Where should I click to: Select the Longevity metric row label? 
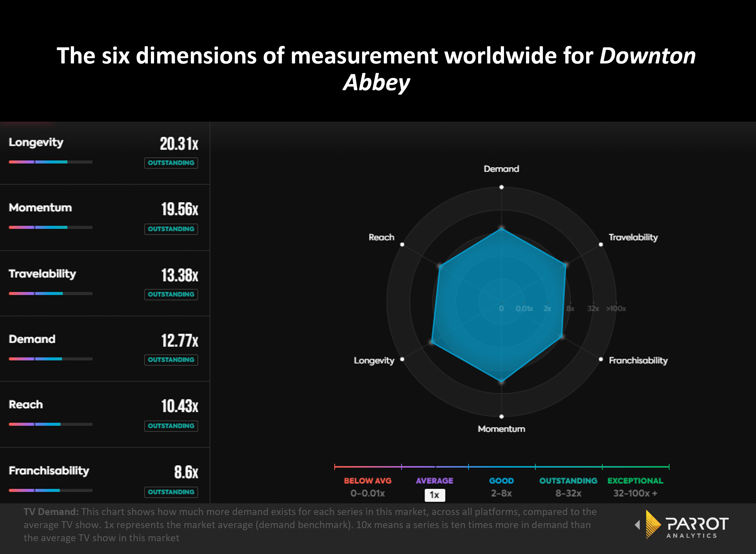pos(36,143)
